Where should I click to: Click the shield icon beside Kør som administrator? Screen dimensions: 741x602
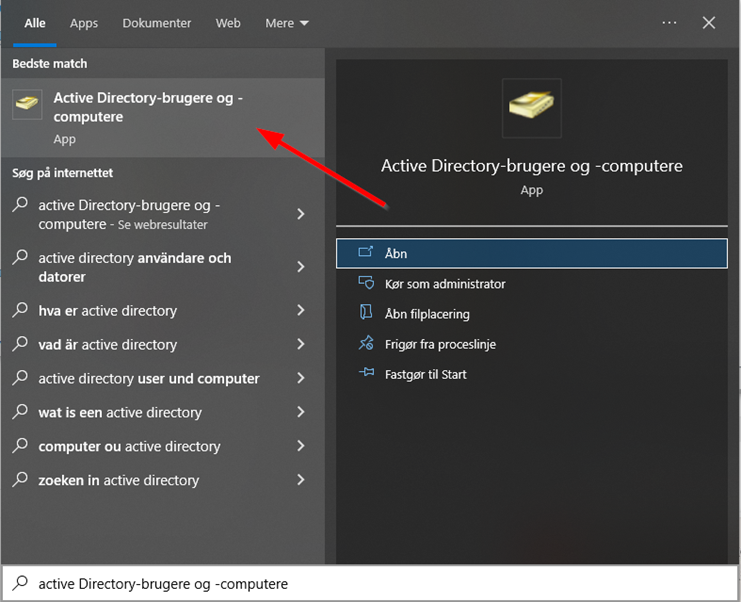click(366, 283)
